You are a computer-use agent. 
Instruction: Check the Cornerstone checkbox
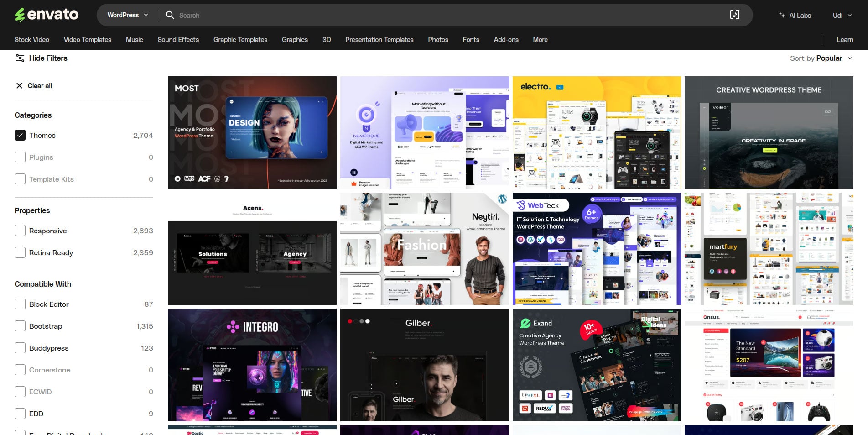point(20,370)
